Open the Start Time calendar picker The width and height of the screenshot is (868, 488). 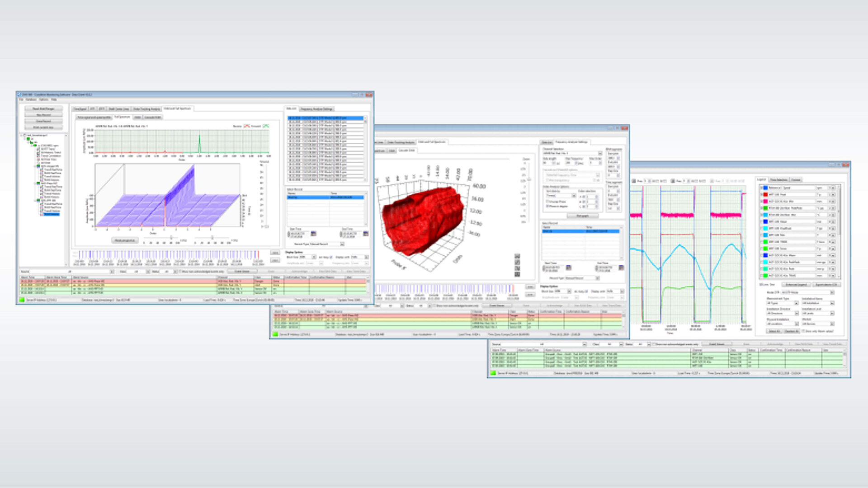(x=314, y=234)
